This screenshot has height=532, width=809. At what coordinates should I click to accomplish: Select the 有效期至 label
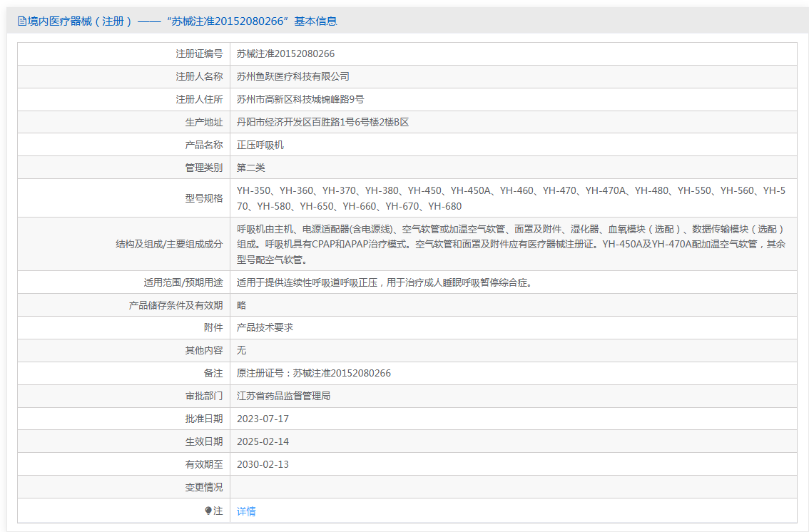(x=204, y=464)
